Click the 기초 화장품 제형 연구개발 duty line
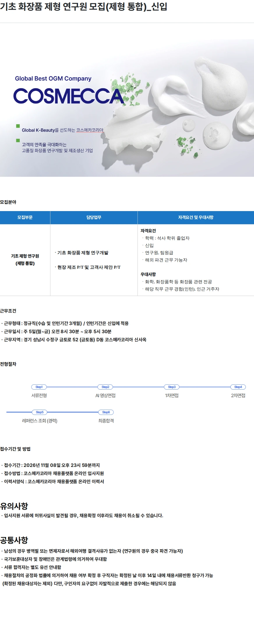Image resolution: width=254 pixels, height=644 pixels. pos(82,253)
